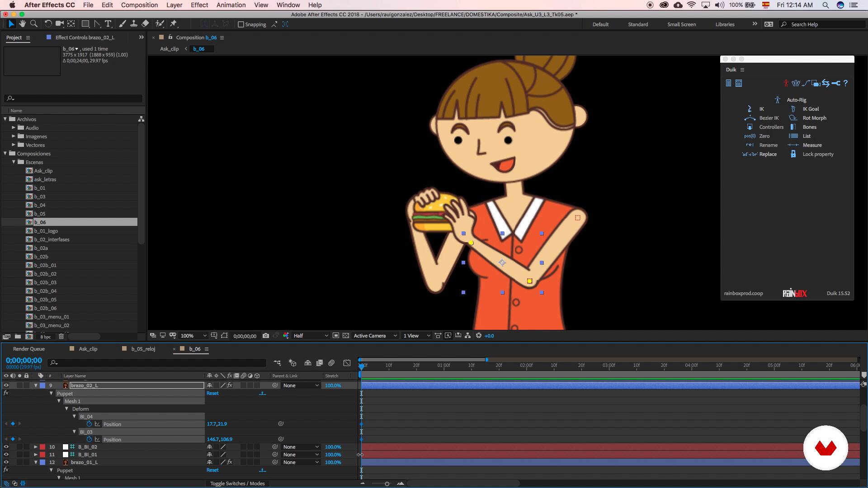The width and height of the screenshot is (868, 488).
Task: Hide layer B_BI_01 with eye toggle
Action: [6, 455]
